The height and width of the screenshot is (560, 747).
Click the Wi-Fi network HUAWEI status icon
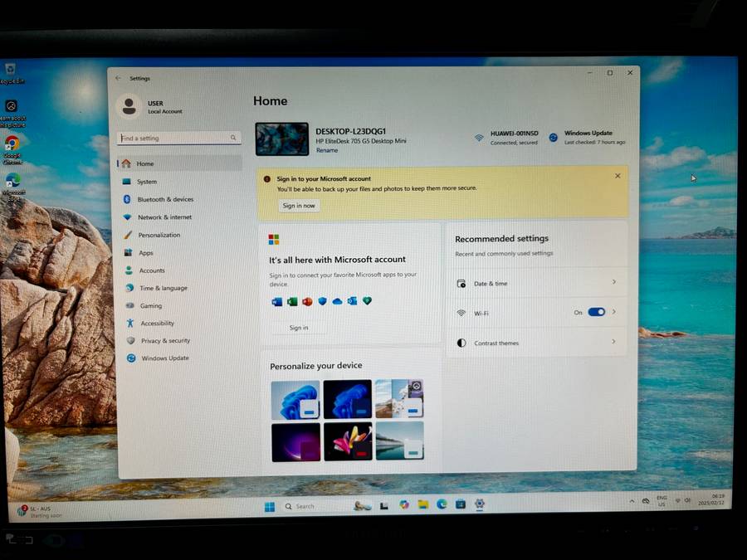tap(479, 138)
